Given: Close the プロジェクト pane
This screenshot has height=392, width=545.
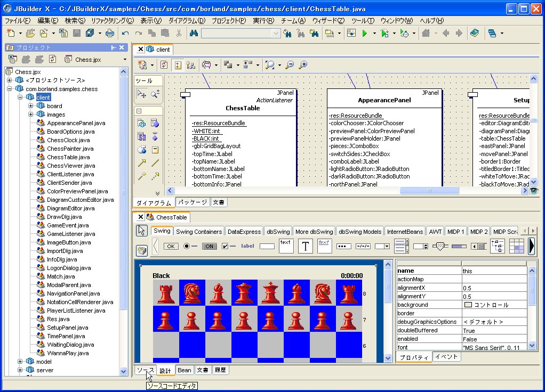Looking at the screenshot, I should [x=122, y=47].
